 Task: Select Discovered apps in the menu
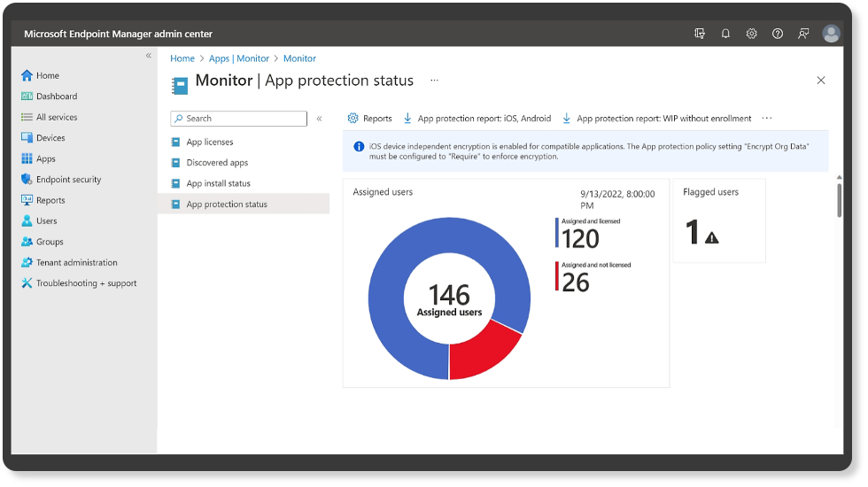(x=217, y=163)
